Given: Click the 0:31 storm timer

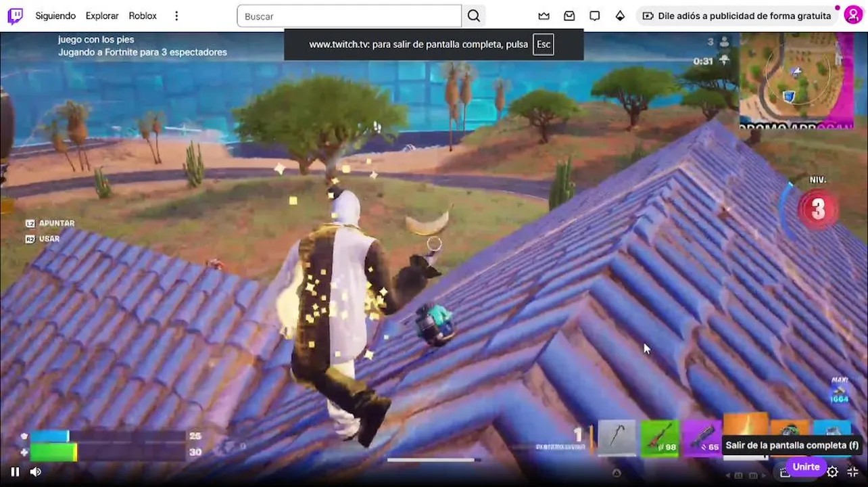Looking at the screenshot, I should click(703, 61).
